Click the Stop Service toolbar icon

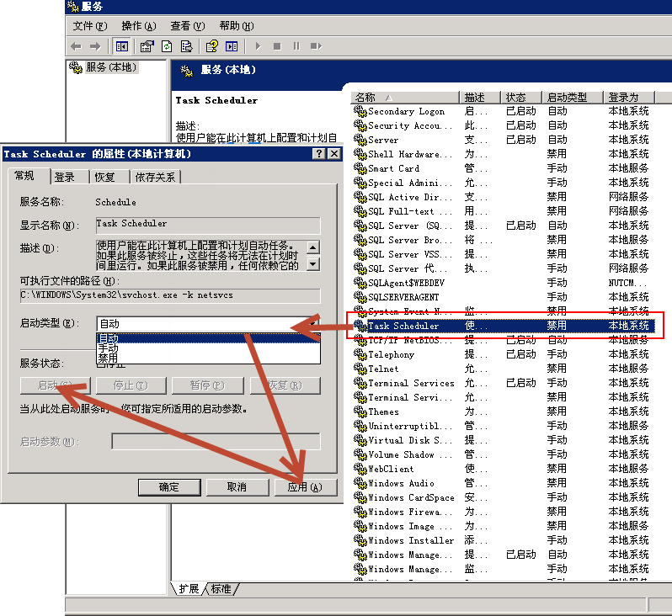[277, 46]
